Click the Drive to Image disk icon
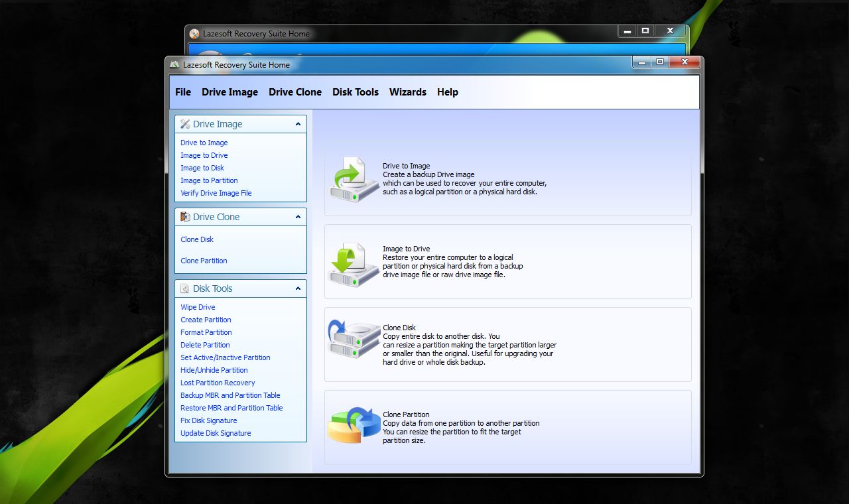The width and height of the screenshot is (849, 504). tap(354, 179)
